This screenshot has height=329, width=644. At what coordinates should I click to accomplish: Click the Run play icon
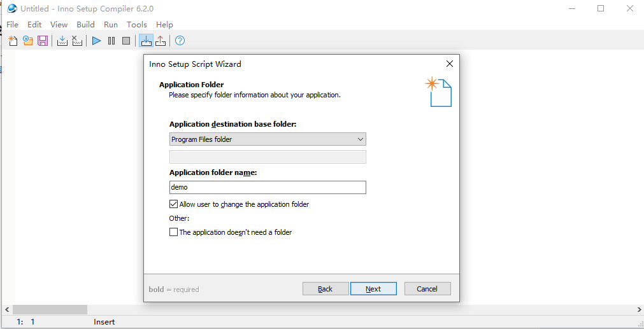(97, 41)
